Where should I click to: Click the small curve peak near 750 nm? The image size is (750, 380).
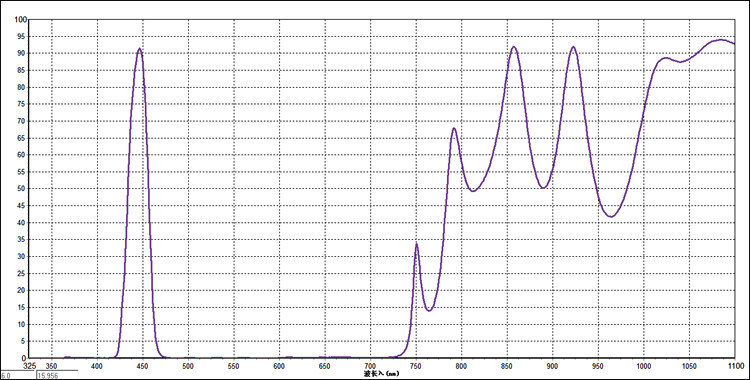coord(417,244)
